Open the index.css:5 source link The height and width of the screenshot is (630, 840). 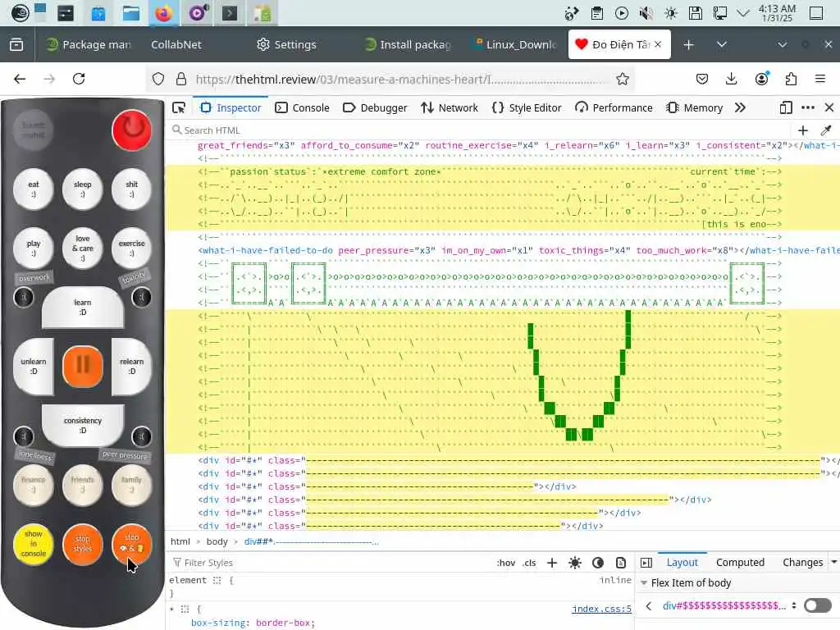[601, 609]
